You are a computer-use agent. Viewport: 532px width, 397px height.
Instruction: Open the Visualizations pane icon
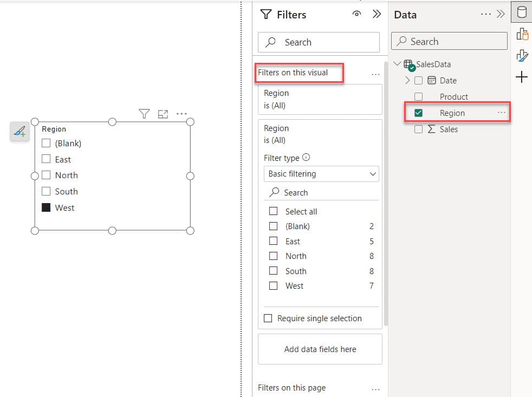pos(522,34)
